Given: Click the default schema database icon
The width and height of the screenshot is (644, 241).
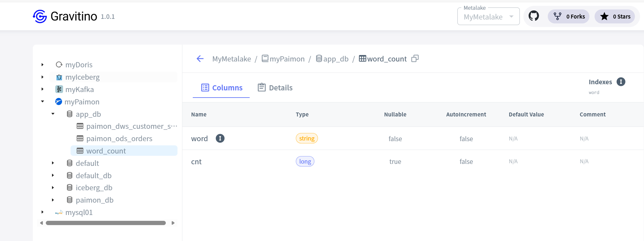Looking at the screenshot, I should click(x=70, y=163).
